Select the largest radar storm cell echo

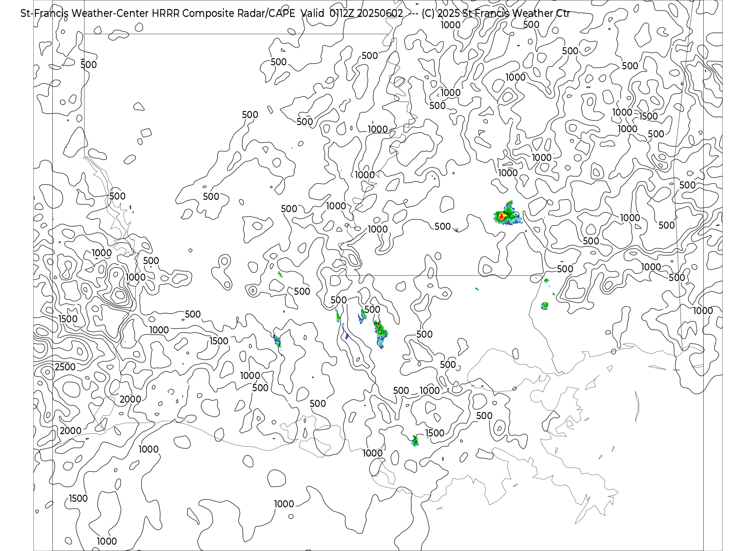pos(508,214)
